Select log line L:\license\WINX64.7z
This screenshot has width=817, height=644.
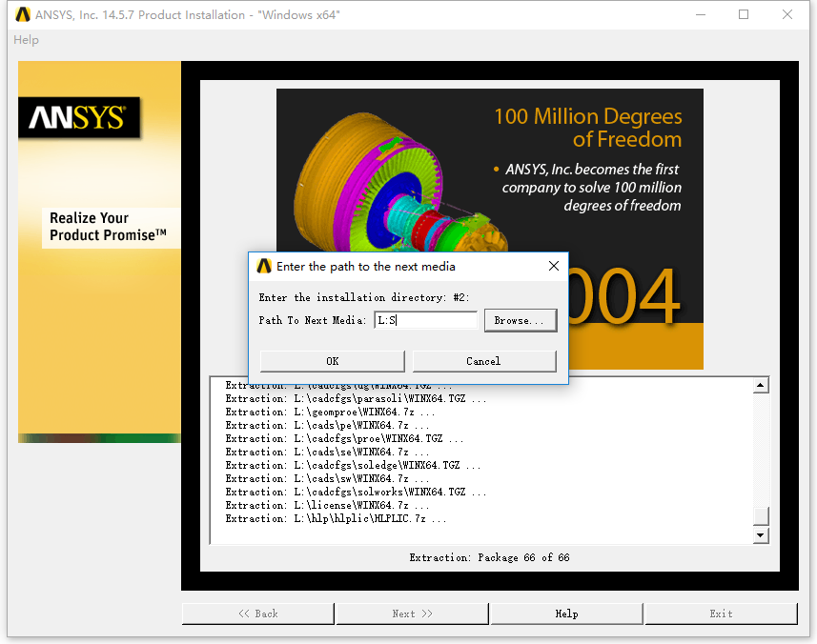(327, 506)
